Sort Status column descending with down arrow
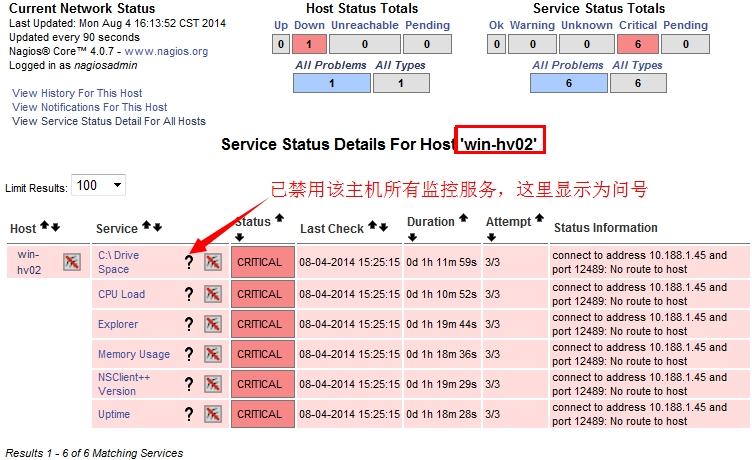The width and height of the screenshot is (752, 460). click(x=240, y=237)
